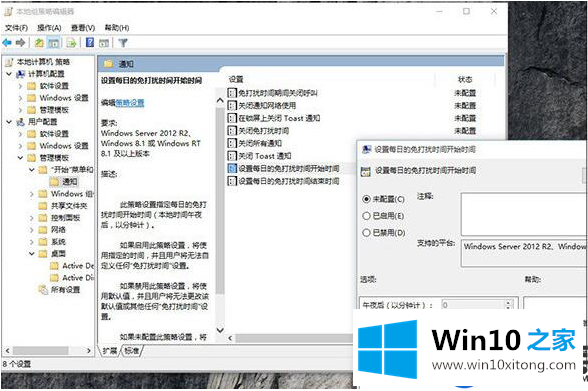The width and height of the screenshot is (588, 391).
Task: Click the Forward arrow toolbar icon
Action: click(21, 43)
